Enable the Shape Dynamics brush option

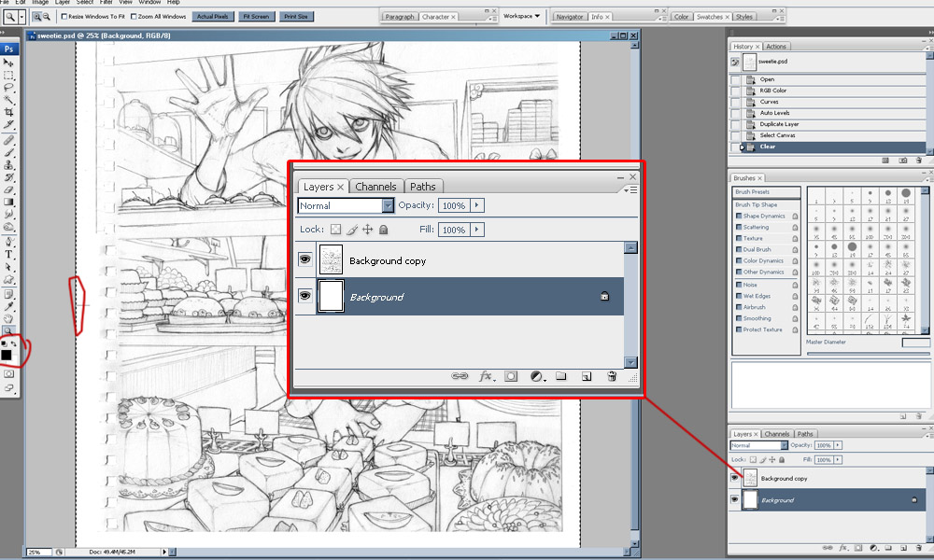(739, 216)
